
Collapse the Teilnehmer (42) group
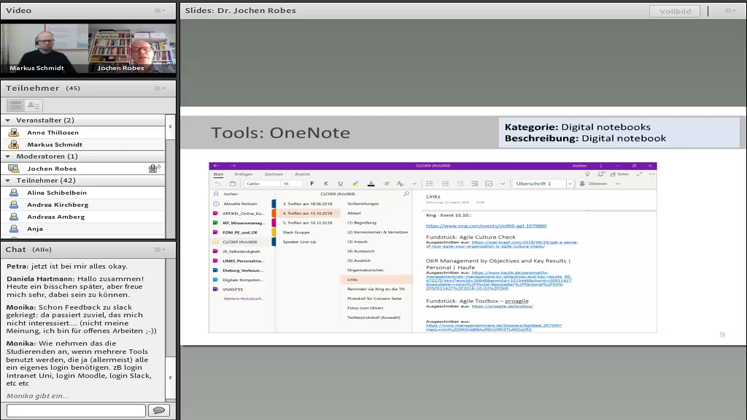tap(8, 181)
